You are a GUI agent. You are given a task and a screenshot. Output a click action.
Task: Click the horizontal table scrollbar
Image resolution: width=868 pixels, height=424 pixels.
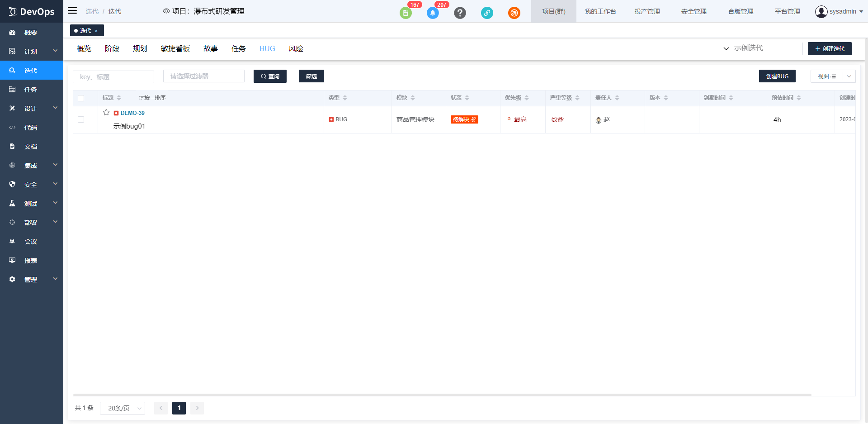pyautogui.click(x=442, y=395)
